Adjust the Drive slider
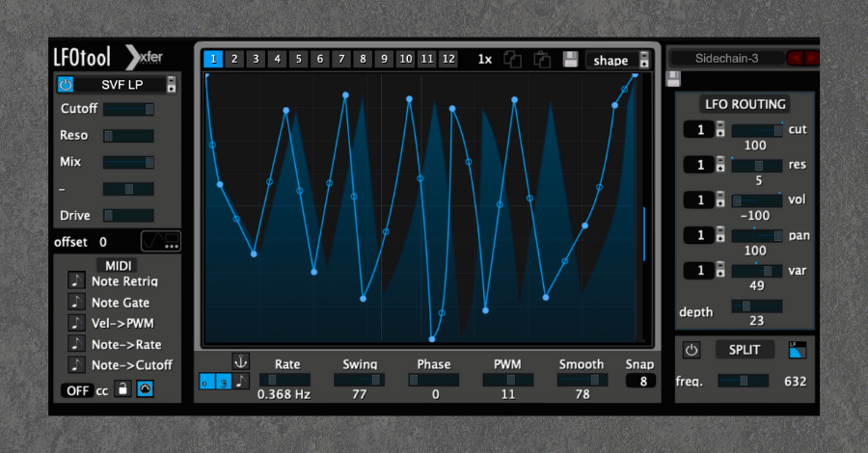868x453 pixels. point(128,215)
